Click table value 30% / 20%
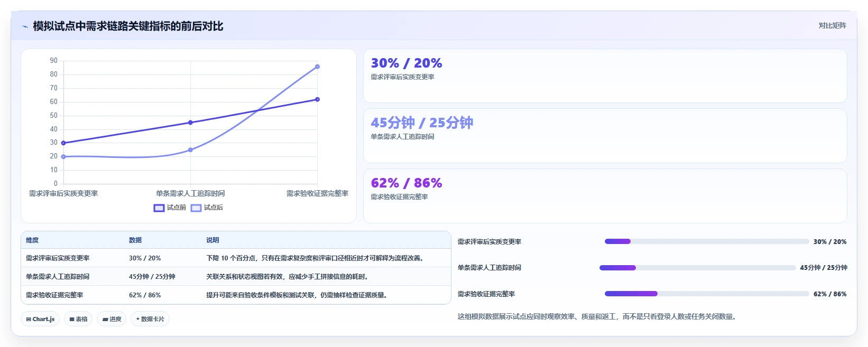Screen dimensions: 868x347 point(145,258)
